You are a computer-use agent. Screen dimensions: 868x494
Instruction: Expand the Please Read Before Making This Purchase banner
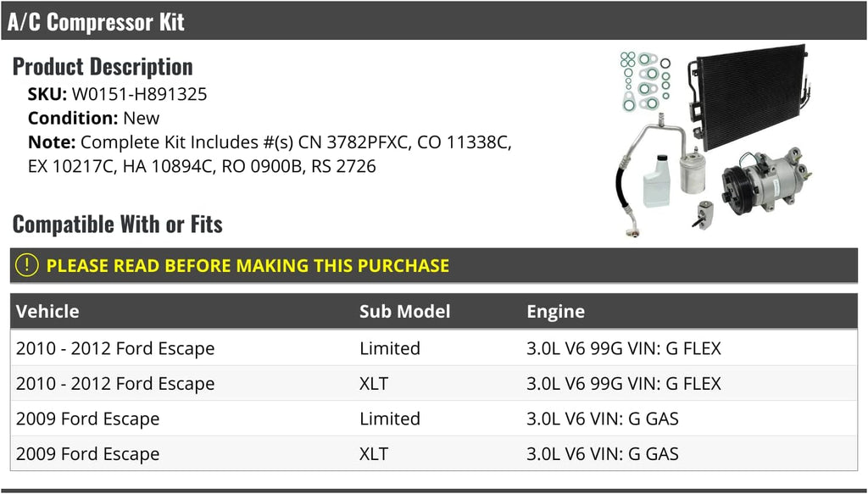point(248,265)
